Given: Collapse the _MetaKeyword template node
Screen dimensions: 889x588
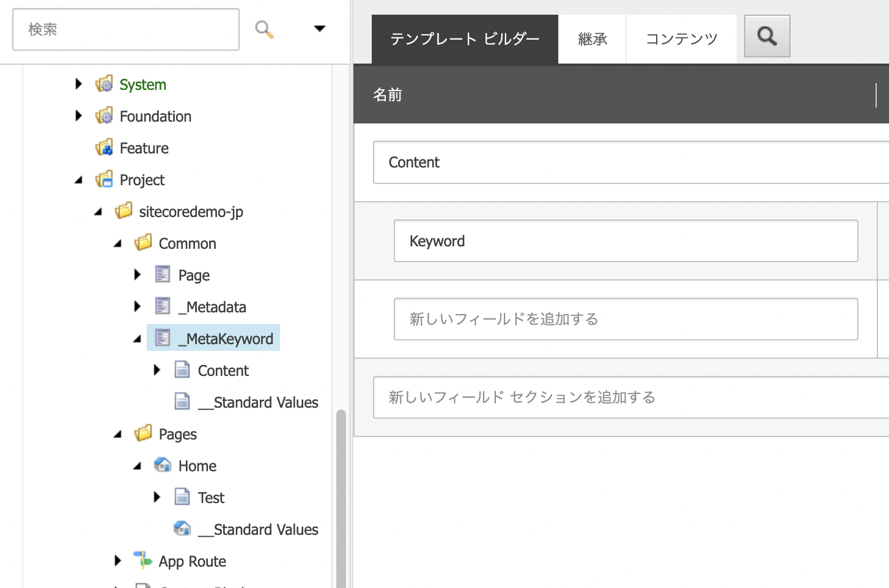Looking at the screenshot, I should point(137,339).
